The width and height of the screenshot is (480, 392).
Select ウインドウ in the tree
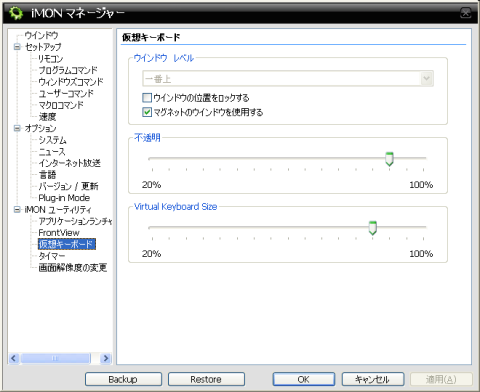pyautogui.click(x=41, y=35)
